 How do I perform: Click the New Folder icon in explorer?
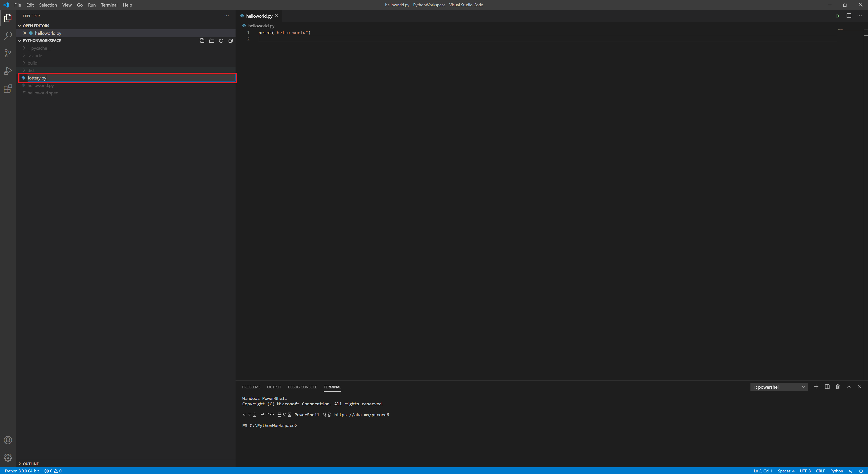click(212, 41)
